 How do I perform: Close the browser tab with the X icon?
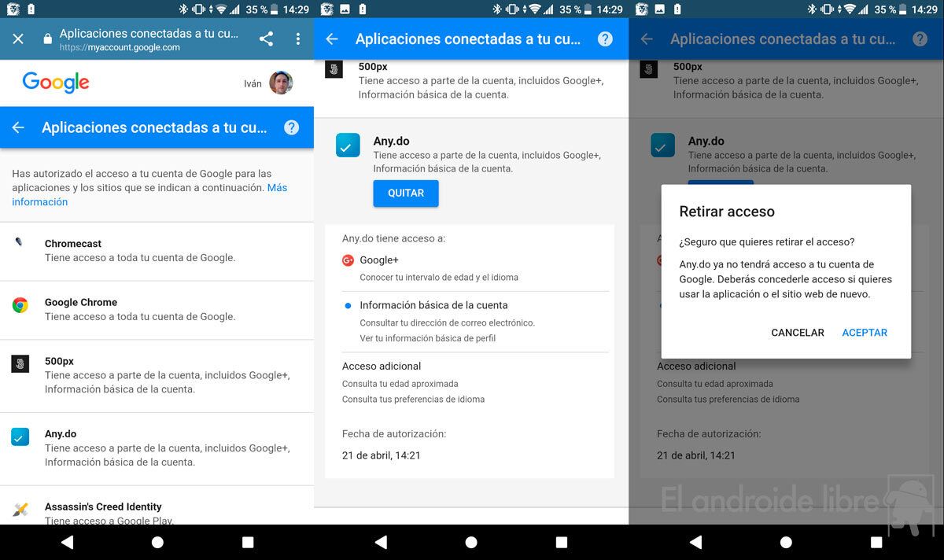coord(19,39)
